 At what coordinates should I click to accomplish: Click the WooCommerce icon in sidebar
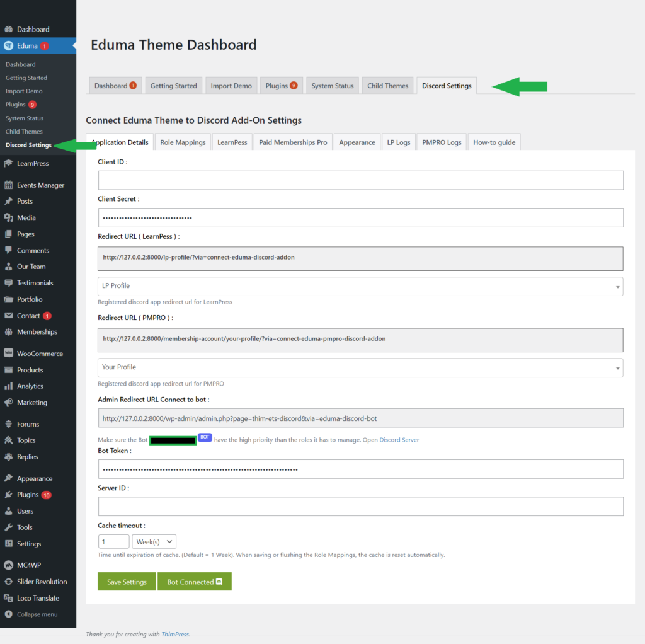click(9, 354)
